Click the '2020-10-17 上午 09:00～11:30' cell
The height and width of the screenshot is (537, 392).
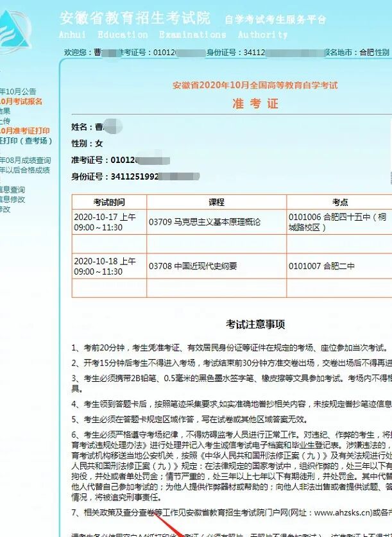coord(109,222)
